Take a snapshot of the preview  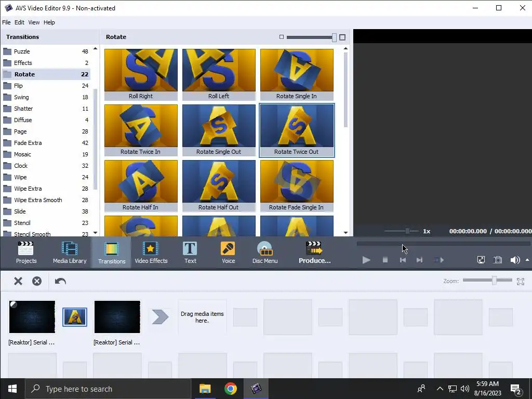pyautogui.click(x=498, y=260)
